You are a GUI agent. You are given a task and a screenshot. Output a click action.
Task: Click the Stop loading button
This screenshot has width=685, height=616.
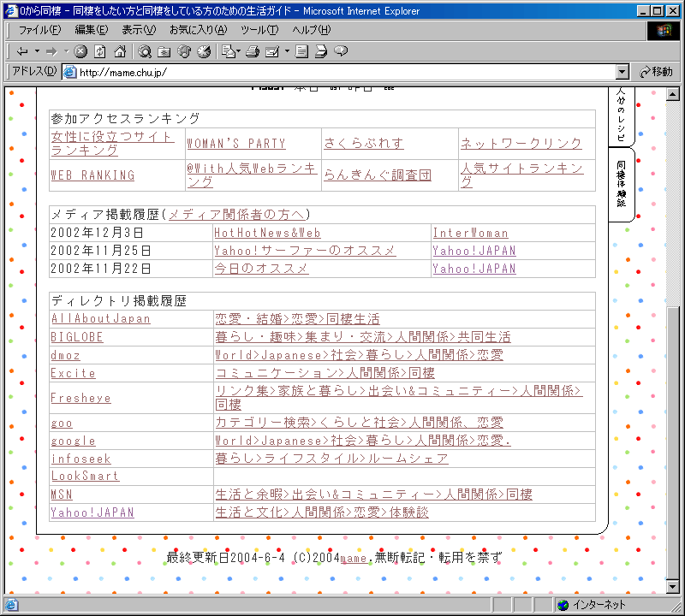[x=80, y=51]
